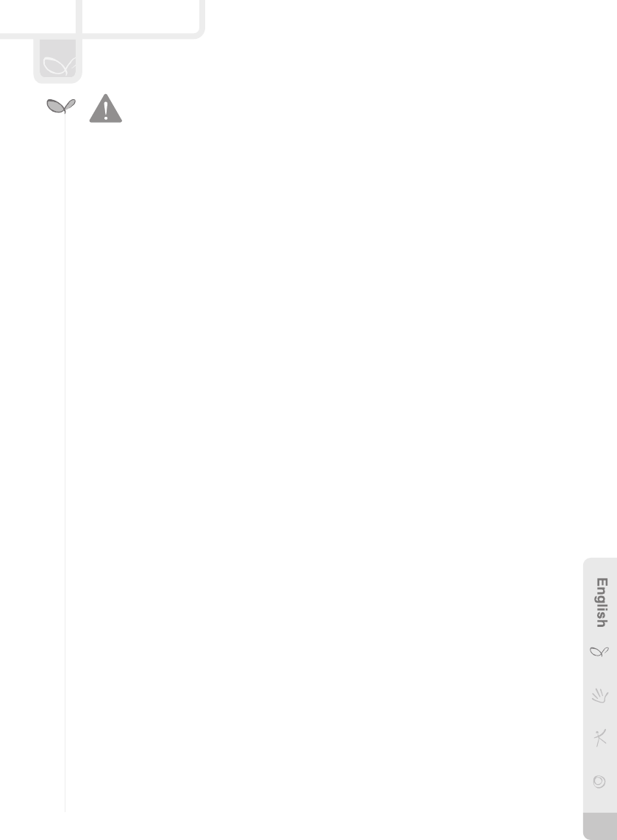Open the running figure icon in sidebar
The width and height of the screenshot is (617, 840).
[x=600, y=738]
